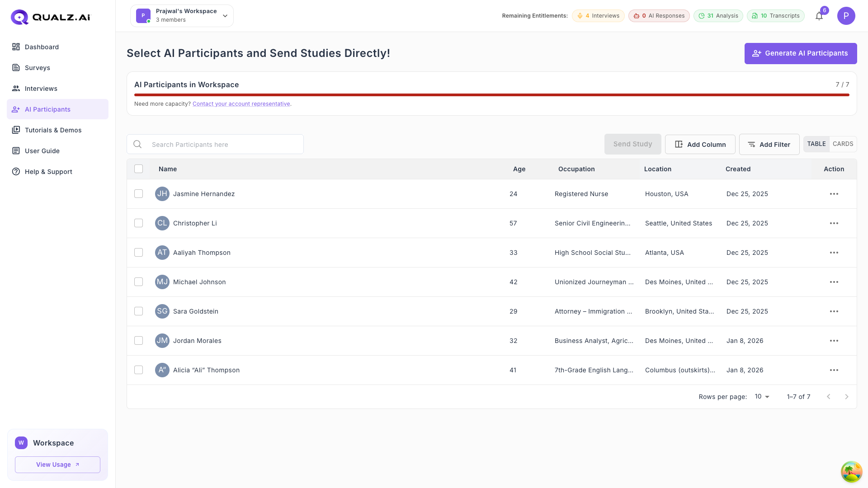Go to Interviews in sidebar
Screen dimensions: 868x488
pyautogui.click(x=41, y=89)
